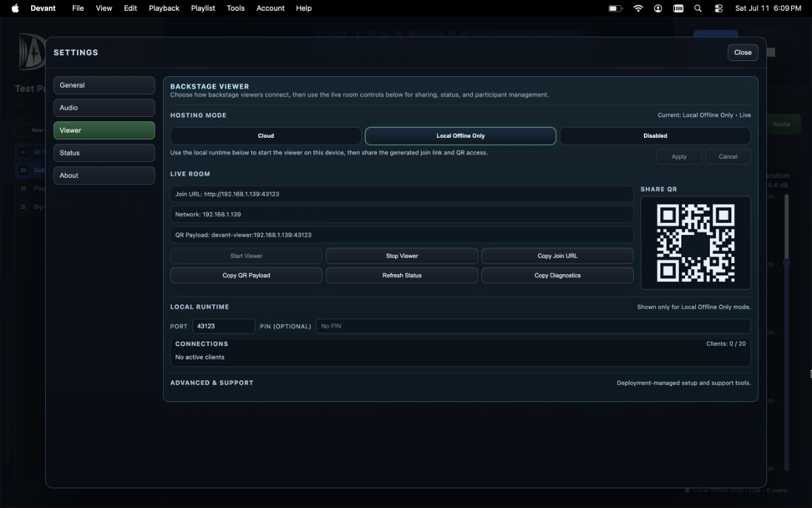Open the Status settings section

(x=104, y=153)
